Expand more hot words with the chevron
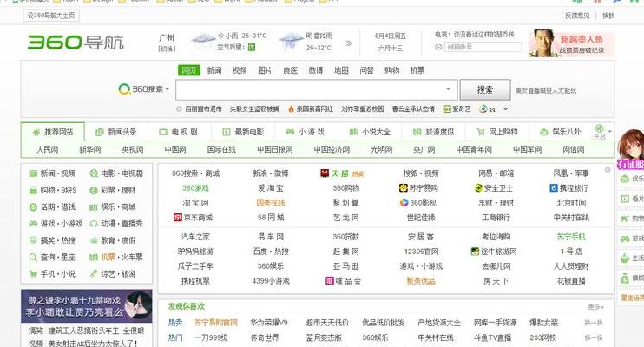644x347 pixels. click(x=506, y=108)
